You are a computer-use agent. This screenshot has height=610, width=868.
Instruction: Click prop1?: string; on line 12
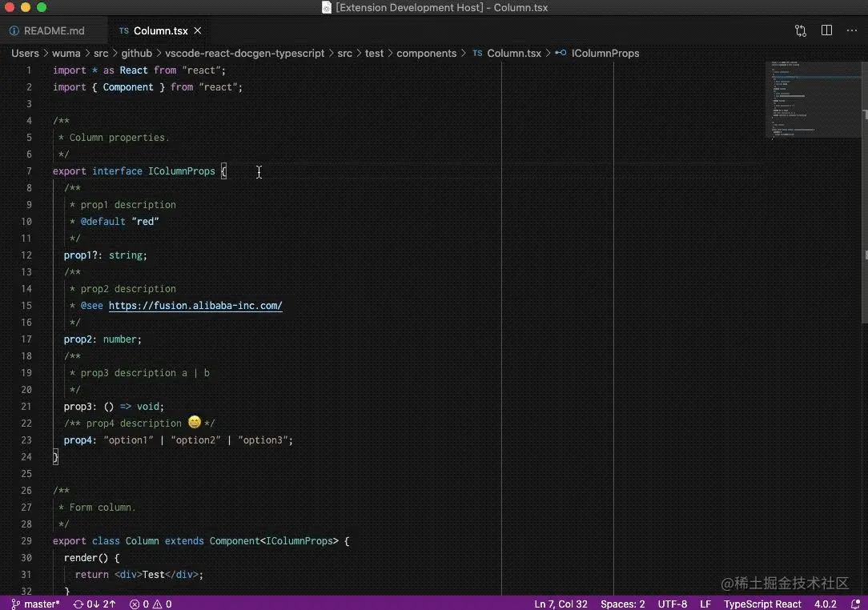tap(105, 255)
